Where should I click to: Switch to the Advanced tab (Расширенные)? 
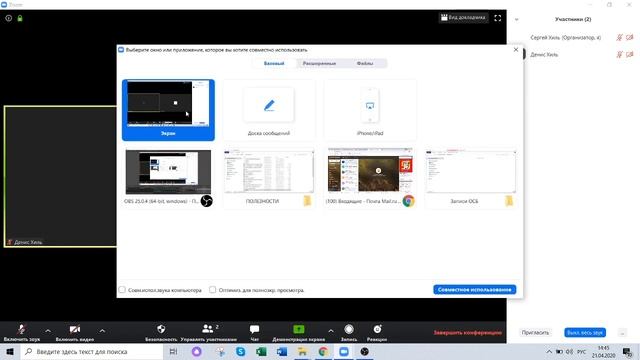tap(319, 63)
